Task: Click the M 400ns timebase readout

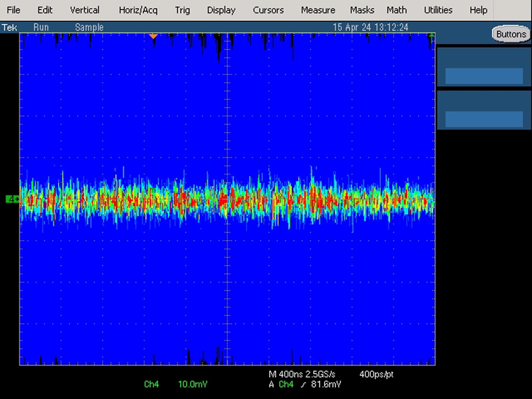Action: pos(286,374)
